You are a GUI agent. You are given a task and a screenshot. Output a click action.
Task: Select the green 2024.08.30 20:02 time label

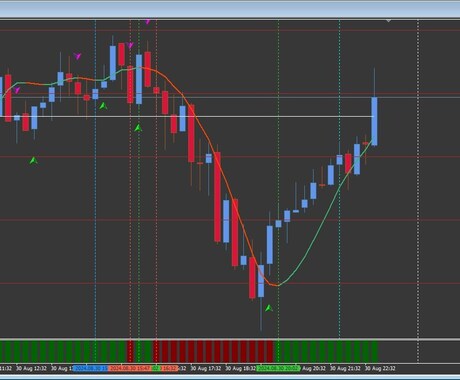(x=279, y=368)
